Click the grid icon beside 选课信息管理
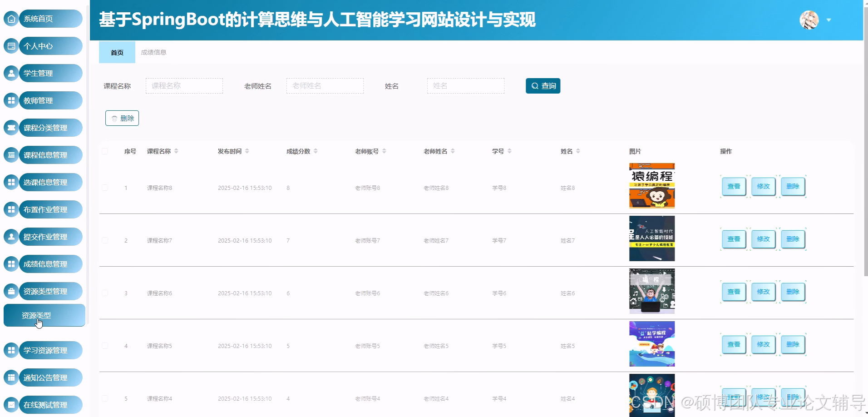868x417 pixels. pos(11,182)
